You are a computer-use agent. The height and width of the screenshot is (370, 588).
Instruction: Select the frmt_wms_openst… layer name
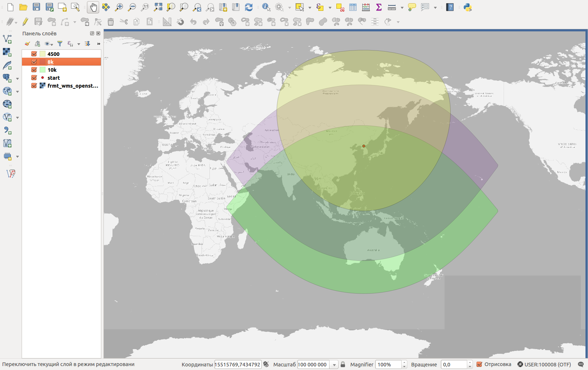click(73, 86)
